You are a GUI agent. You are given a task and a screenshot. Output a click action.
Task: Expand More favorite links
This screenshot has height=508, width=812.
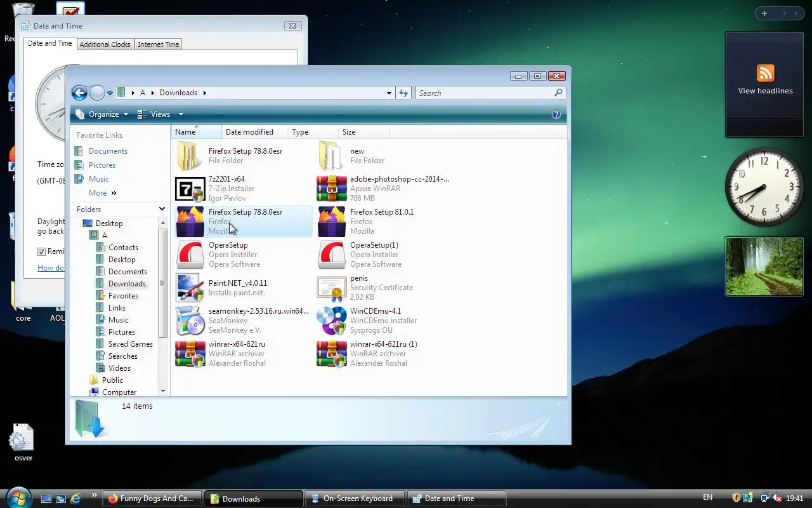click(x=103, y=193)
